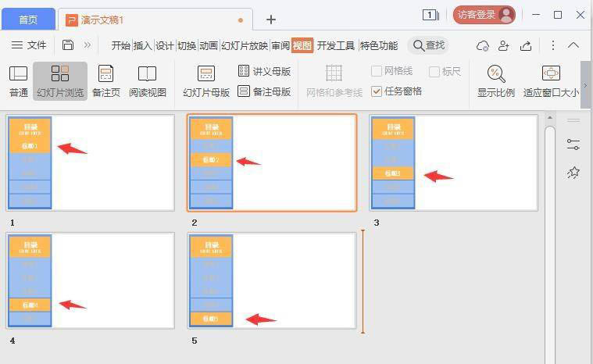593x364 pixels.
Task: Click the presentation file icon in tab
Action: [x=71, y=20]
